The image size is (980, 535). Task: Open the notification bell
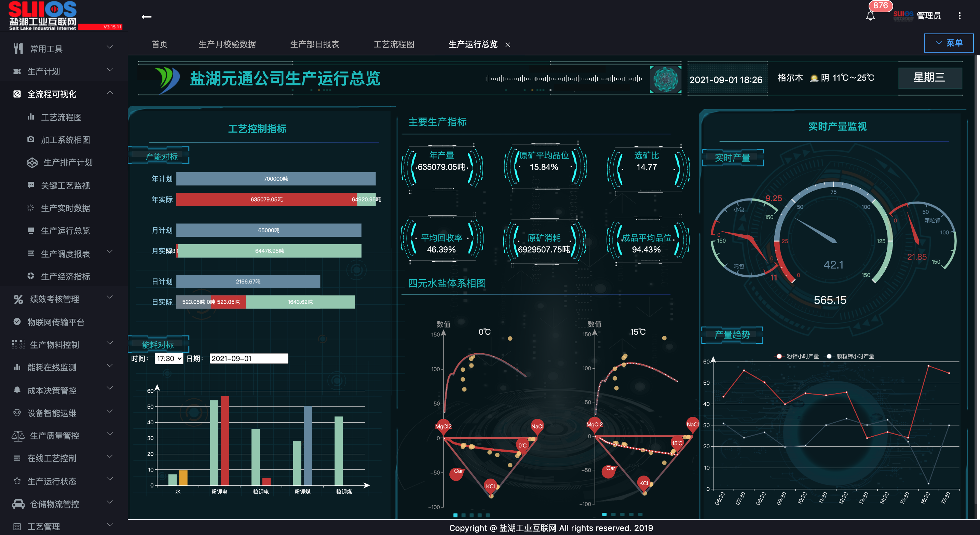pyautogui.click(x=870, y=16)
